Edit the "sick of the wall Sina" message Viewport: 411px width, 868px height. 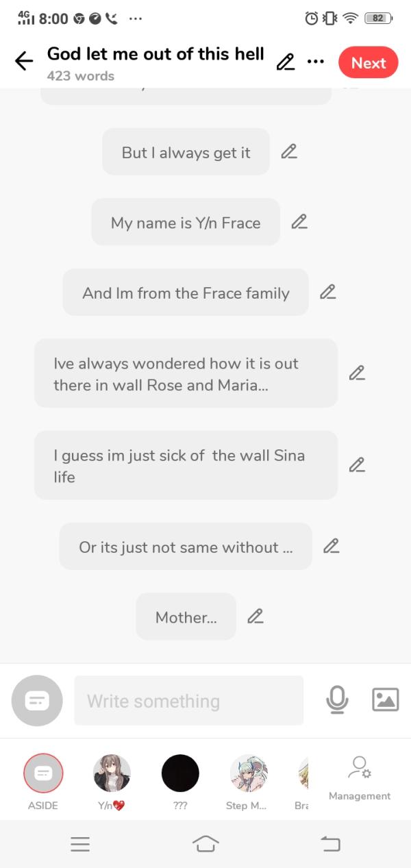(x=357, y=465)
